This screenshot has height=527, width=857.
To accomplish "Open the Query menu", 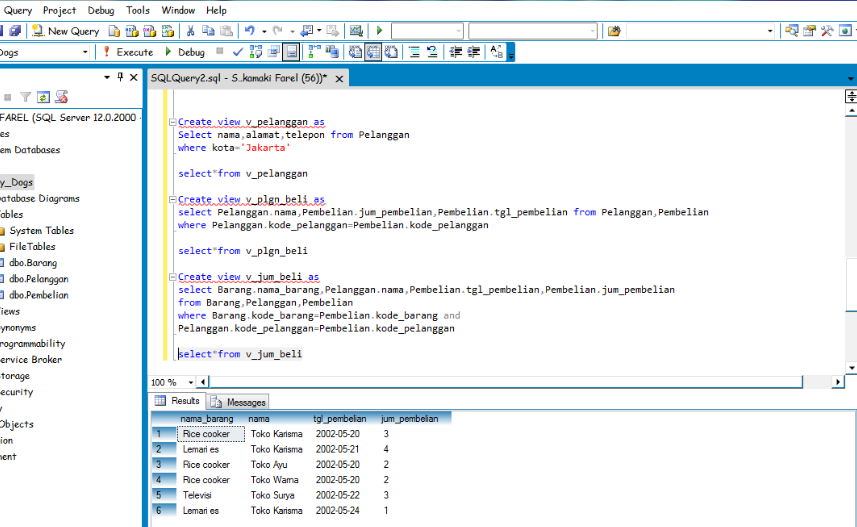I will pos(17,10).
